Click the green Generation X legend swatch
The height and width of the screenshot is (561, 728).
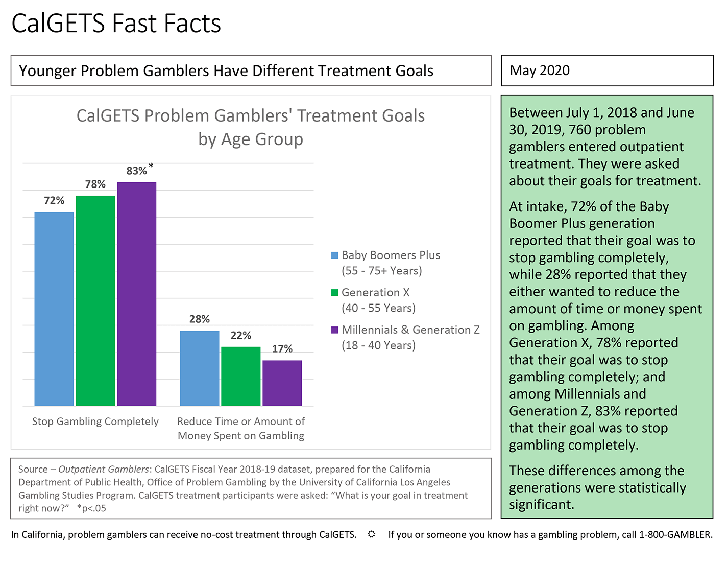pos(335,293)
